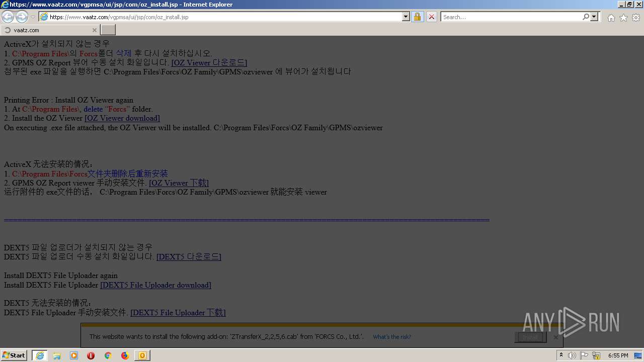Viewport: 644px width, 362px height.
Task: Open the DEXT5 File Uploader download link
Action: (x=155, y=285)
